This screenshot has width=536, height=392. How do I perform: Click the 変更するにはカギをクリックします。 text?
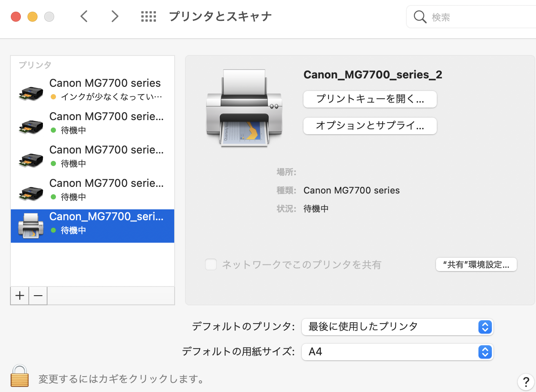pyautogui.click(x=121, y=379)
